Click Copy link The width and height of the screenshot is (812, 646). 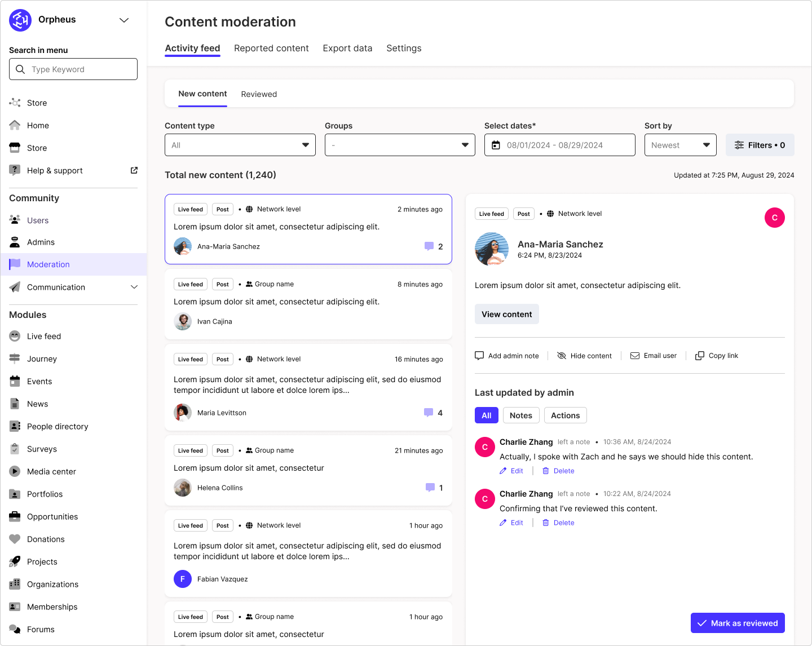(x=717, y=356)
